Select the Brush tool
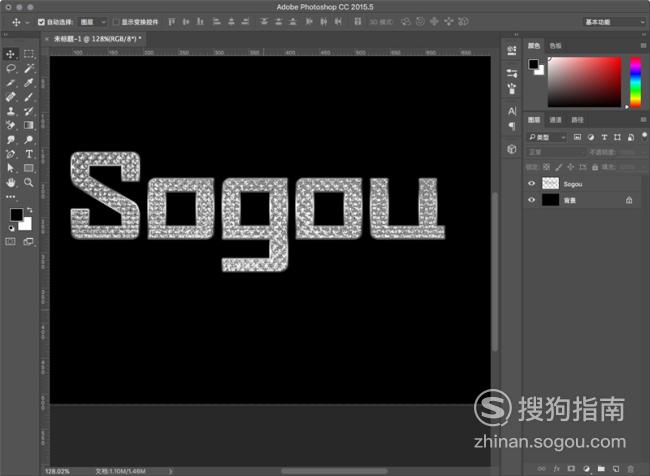This screenshot has width=650, height=476. pyautogui.click(x=29, y=97)
